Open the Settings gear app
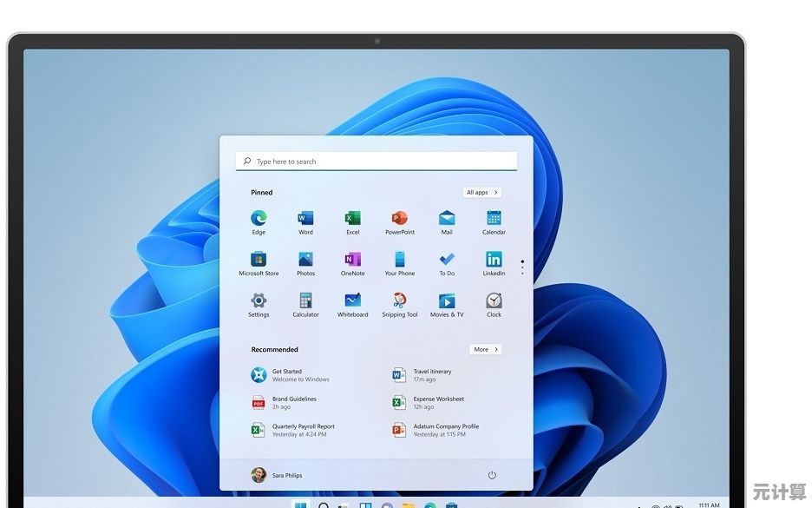812x508 pixels. 259,301
